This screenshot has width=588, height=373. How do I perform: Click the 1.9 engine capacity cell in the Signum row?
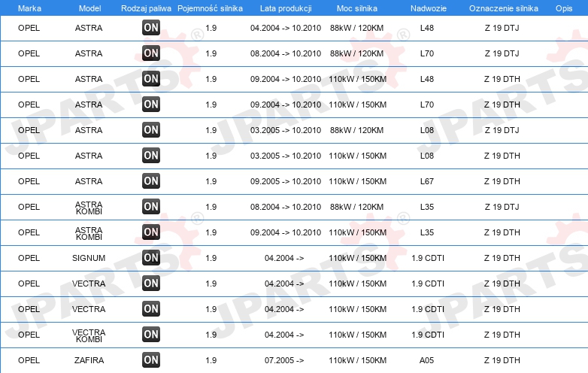[x=211, y=258]
